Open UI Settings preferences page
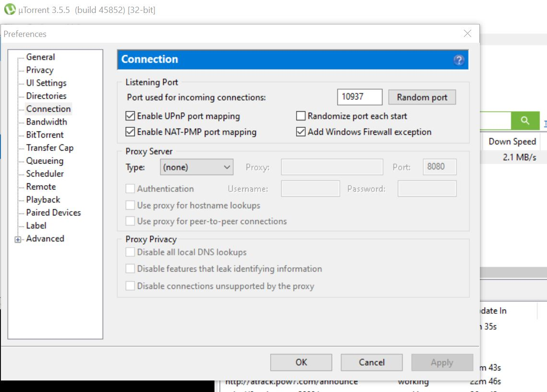The image size is (547, 392). [x=46, y=83]
